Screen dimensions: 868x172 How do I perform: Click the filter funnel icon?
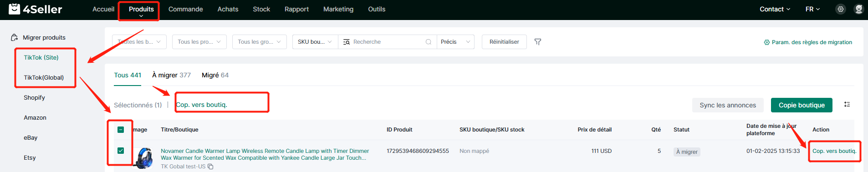[538, 42]
